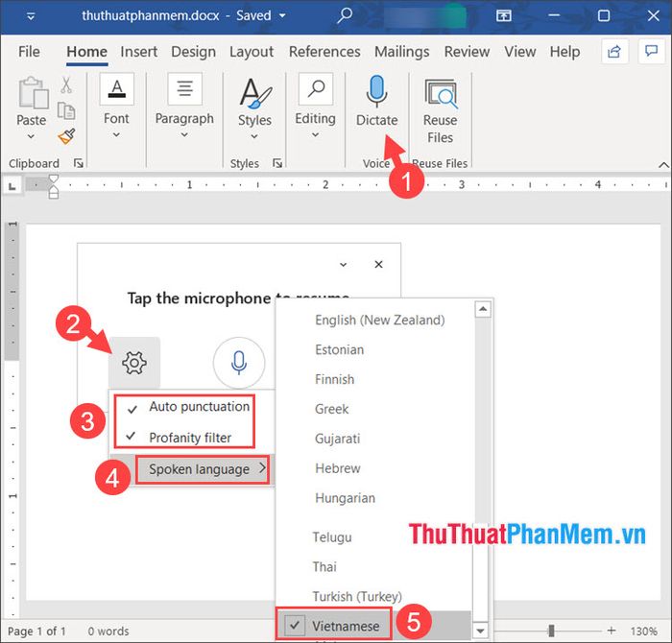Switch to the Design tab
672x643 pixels.
point(193,52)
